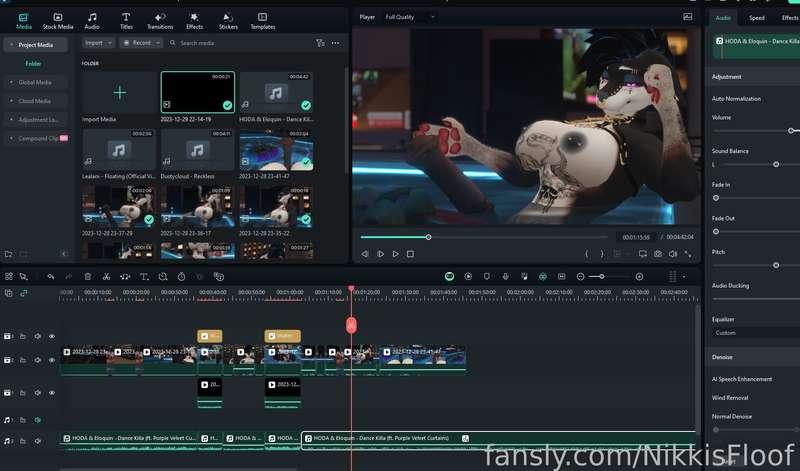This screenshot has width=800, height=471.
Task: Expand Cloud Media in sidebar
Action: click(x=12, y=101)
